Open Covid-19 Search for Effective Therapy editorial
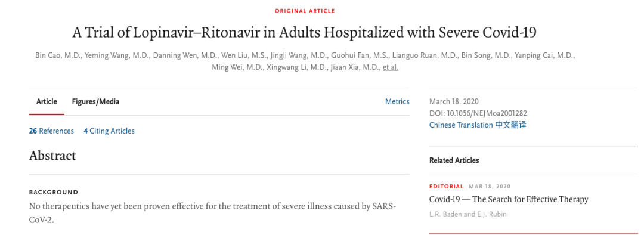Screen dimensions: 644x235 [509, 200]
